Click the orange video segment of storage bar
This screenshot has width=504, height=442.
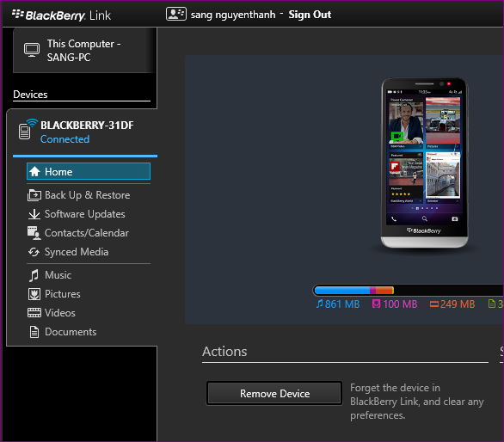(x=384, y=291)
